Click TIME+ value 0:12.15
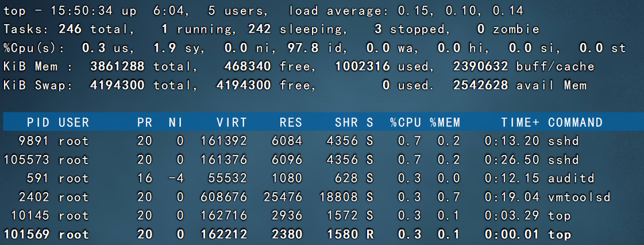Viewport: 644px width, 245px height. click(512, 178)
